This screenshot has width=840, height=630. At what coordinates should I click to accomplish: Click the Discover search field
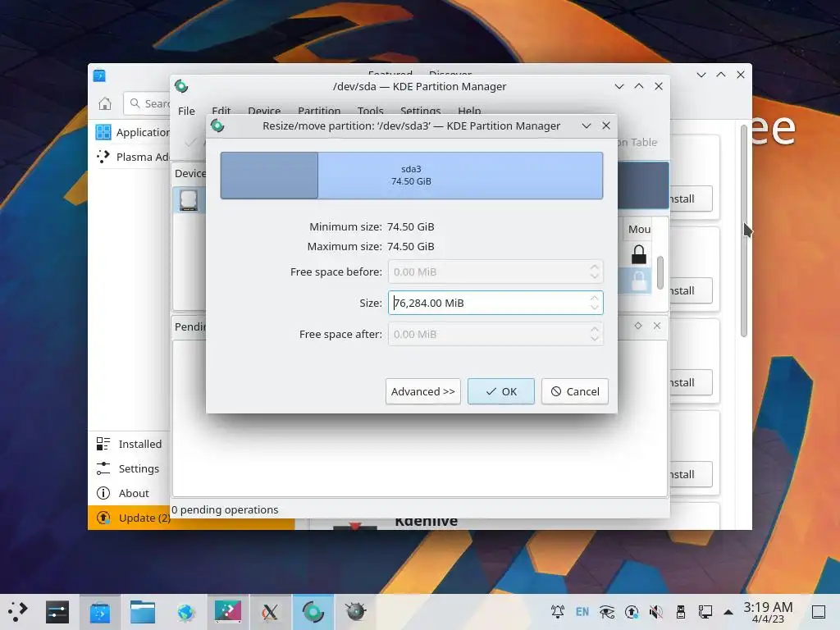click(148, 103)
